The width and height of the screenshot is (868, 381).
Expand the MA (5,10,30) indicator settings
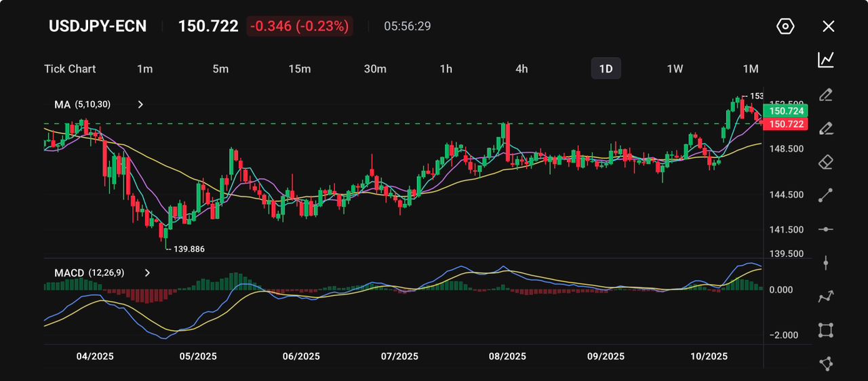pos(140,104)
